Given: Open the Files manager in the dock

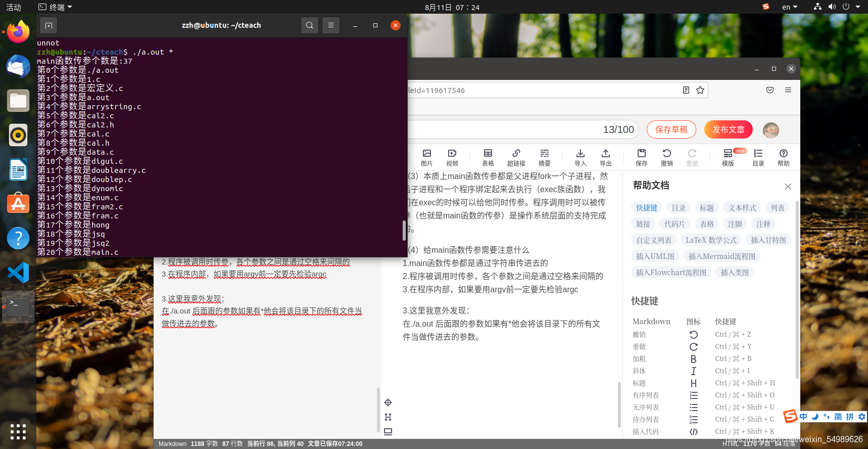Looking at the screenshot, I should click(x=18, y=101).
